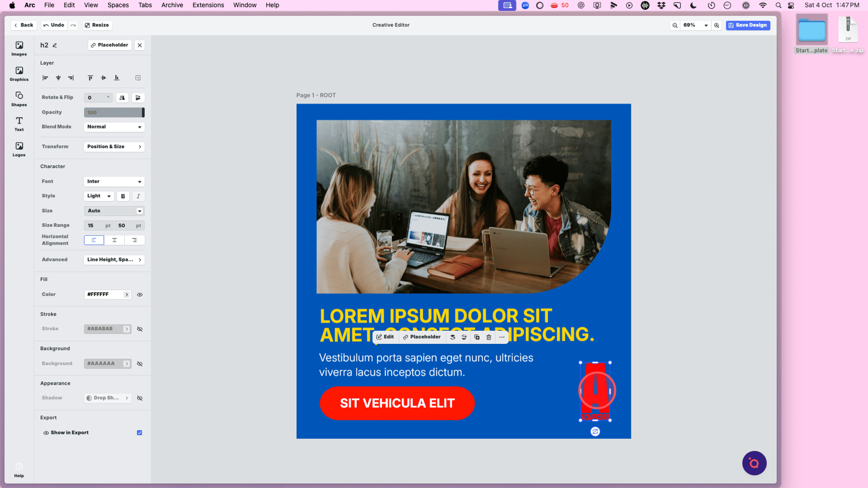Click the Back button
Image resolution: width=868 pixels, height=488 pixels.
(24, 25)
